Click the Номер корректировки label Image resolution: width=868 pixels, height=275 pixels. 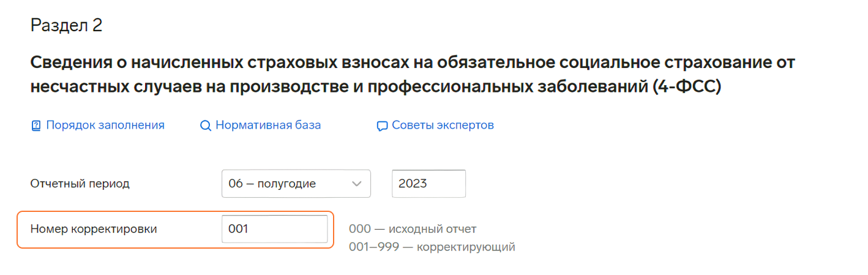pos(94,229)
